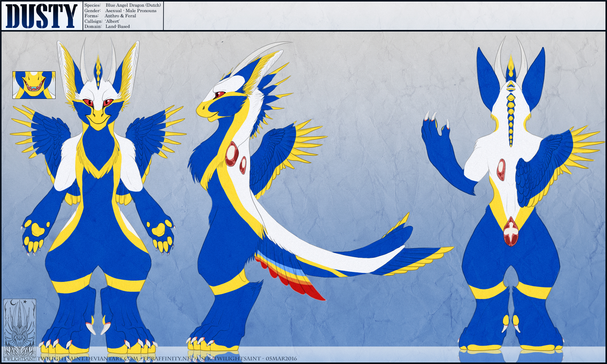This screenshot has height=364, width=607.
Task: Click the front-view dragon's yellow beak
Action: (x=98, y=118)
